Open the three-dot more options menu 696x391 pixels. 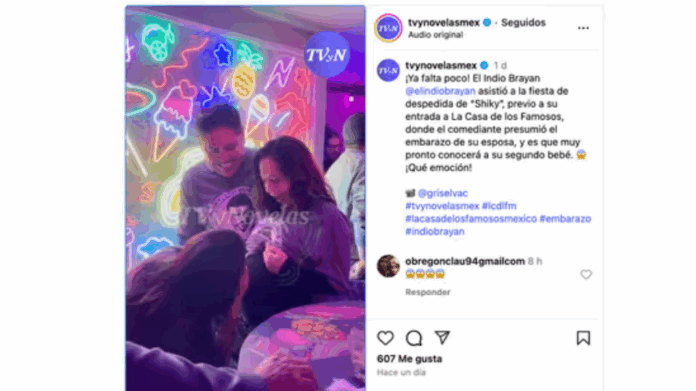tap(583, 28)
